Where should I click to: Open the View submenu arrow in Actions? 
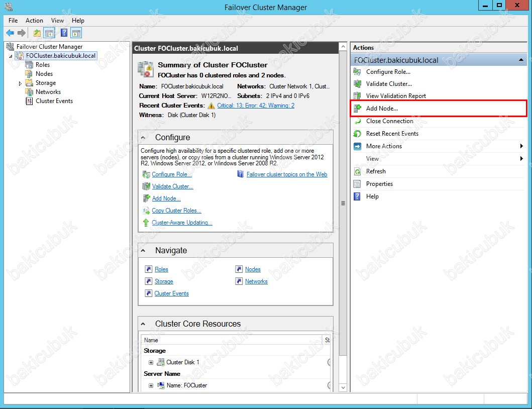click(521, 158)
